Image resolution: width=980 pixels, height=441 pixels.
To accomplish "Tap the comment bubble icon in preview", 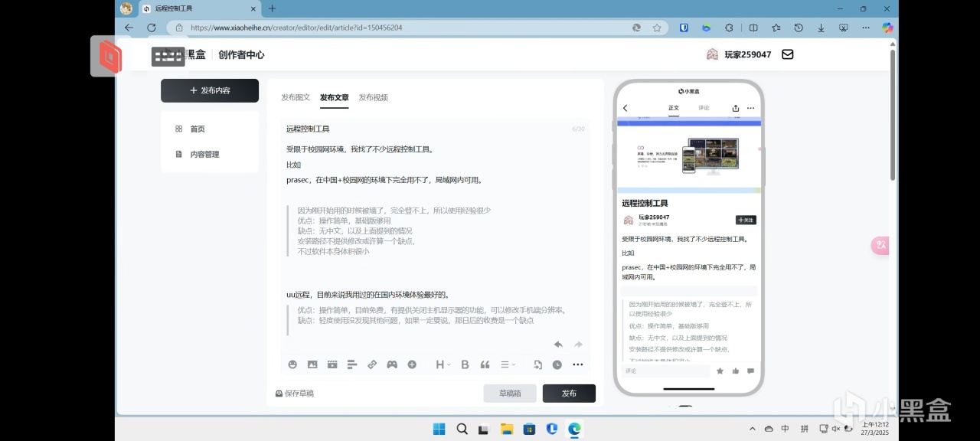I will click(x=750, y=371).
